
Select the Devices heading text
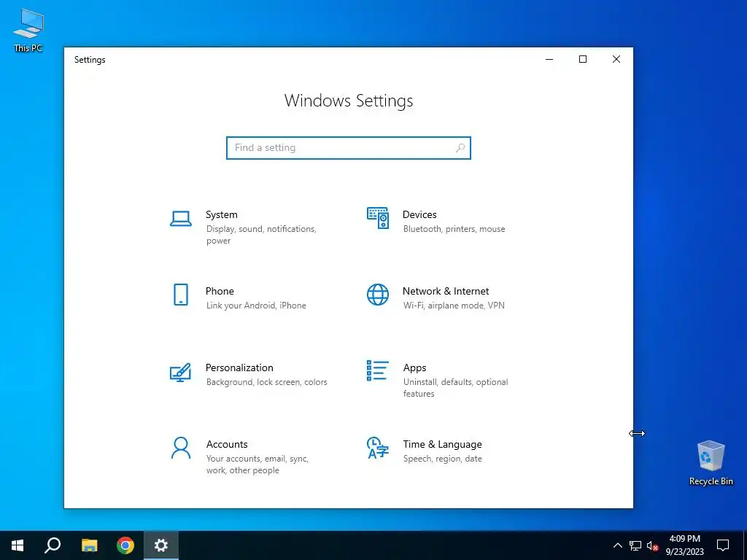419,215
